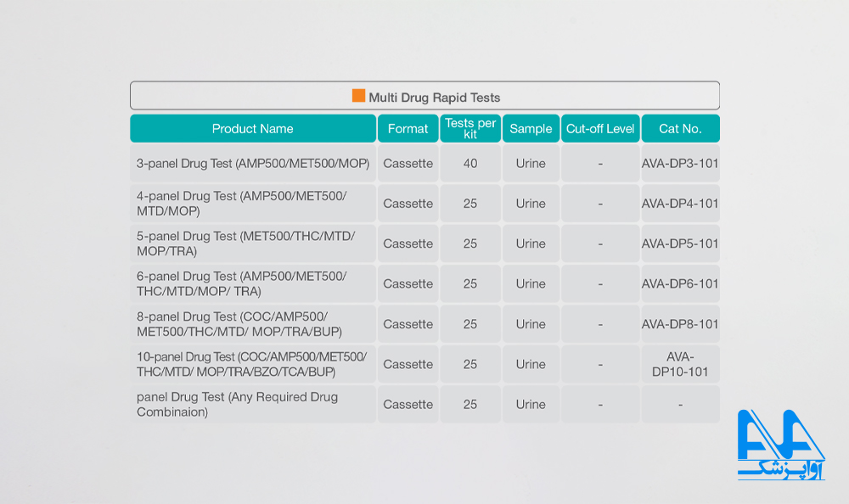This screenshot has height=504, width=849.
Task: Click the 40 tests per kit cell
Action: [470, 163]
